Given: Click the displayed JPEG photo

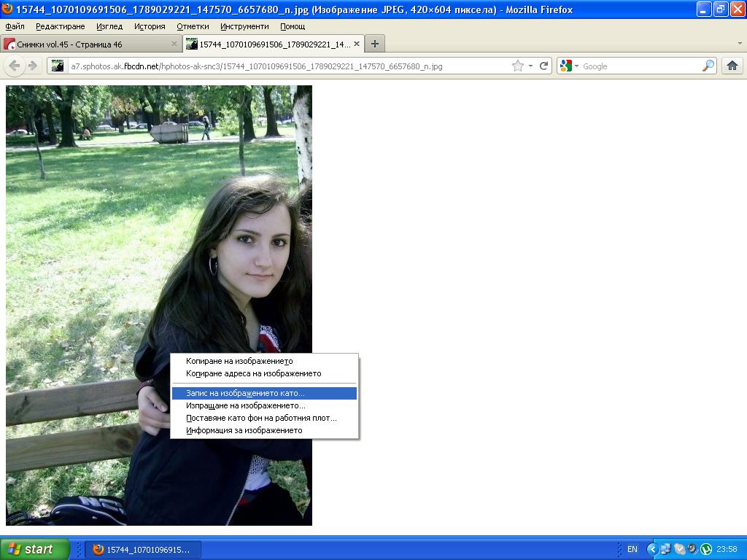Looking at the screenshot, I should pyautogui.click(x=159, y=306).
